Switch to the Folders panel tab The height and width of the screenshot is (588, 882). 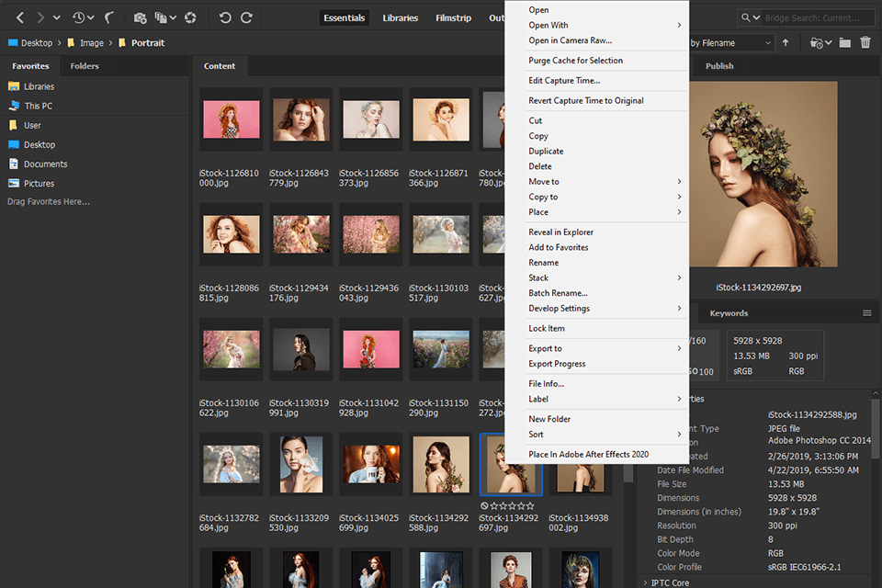(85, 66)
